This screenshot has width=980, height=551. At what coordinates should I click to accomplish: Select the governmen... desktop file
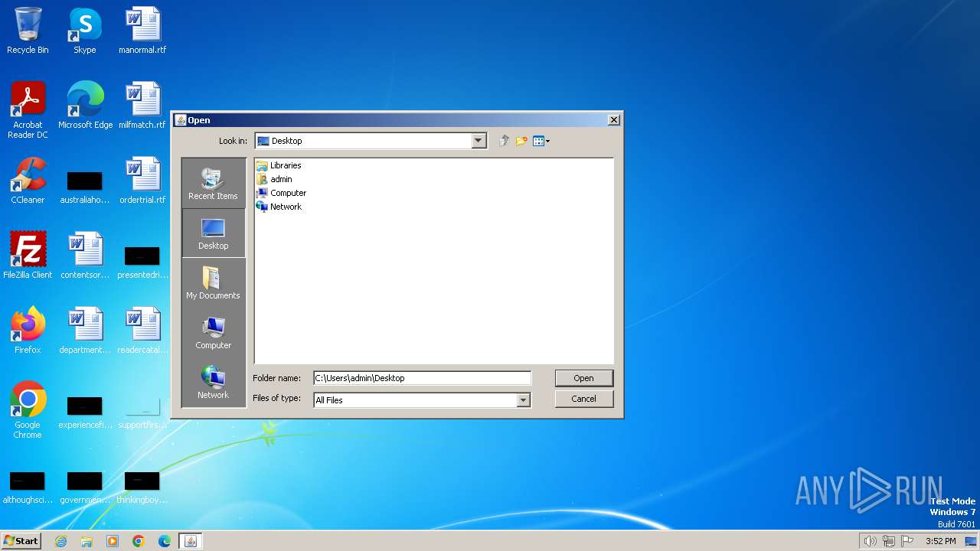point(85,486)
